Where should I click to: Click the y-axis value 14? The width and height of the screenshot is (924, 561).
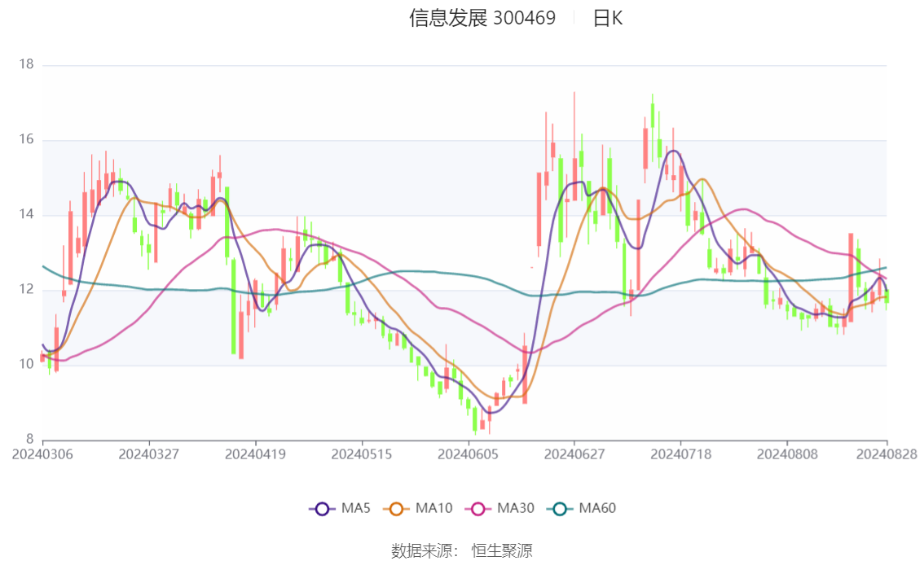pos(27,214)
